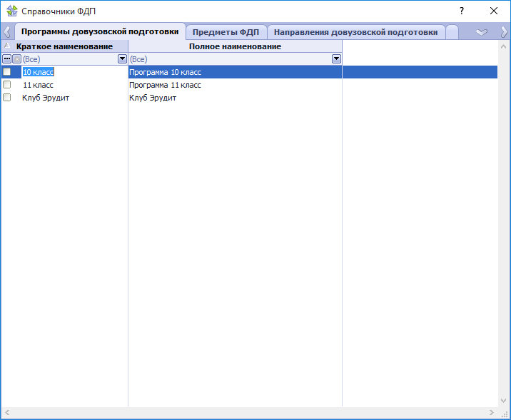Check the Клуб Эрудит row checkbox
The width and height of the screenshot is (511, 420).
[x=7, y=98]
